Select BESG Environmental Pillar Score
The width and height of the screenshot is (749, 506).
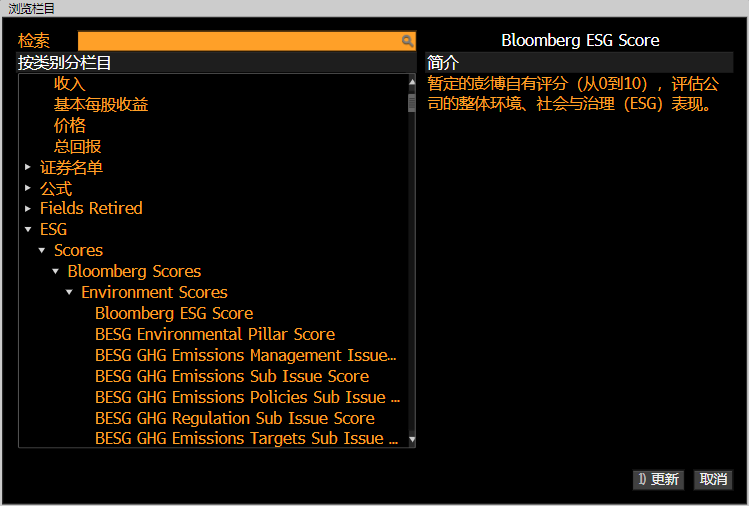(215, 334)
